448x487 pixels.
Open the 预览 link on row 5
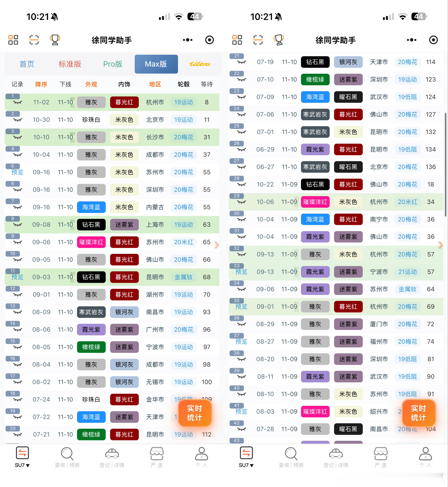point(17,172)
